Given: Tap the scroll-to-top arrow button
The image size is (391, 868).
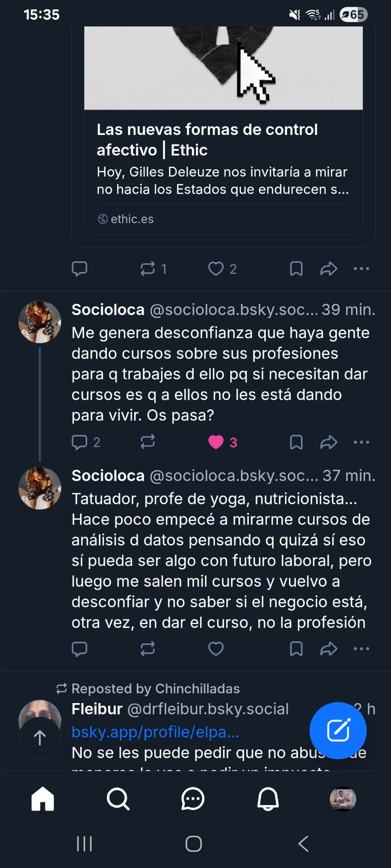Looking at the screenshot, I should click(40, 738).
